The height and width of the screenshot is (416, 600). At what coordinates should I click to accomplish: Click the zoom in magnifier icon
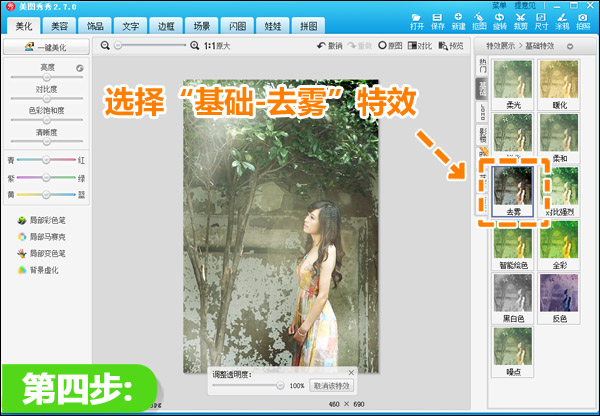click(x=194, y=46)
